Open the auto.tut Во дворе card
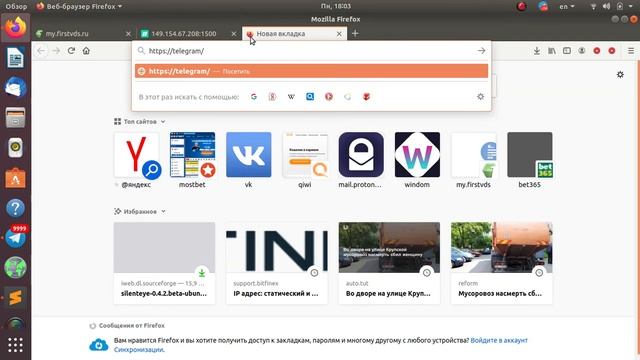 [389, 263]
